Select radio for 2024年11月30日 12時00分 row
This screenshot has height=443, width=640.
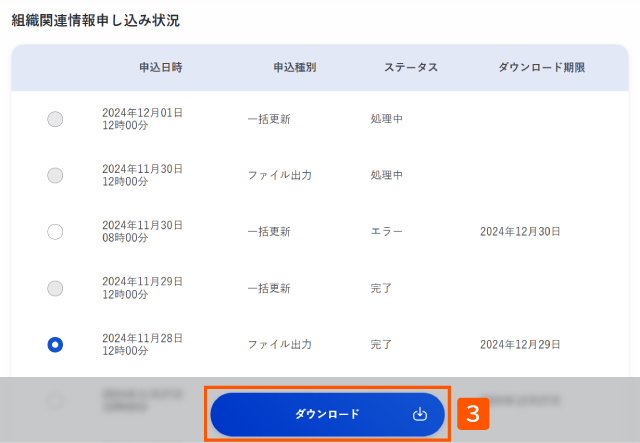point(55,176)
